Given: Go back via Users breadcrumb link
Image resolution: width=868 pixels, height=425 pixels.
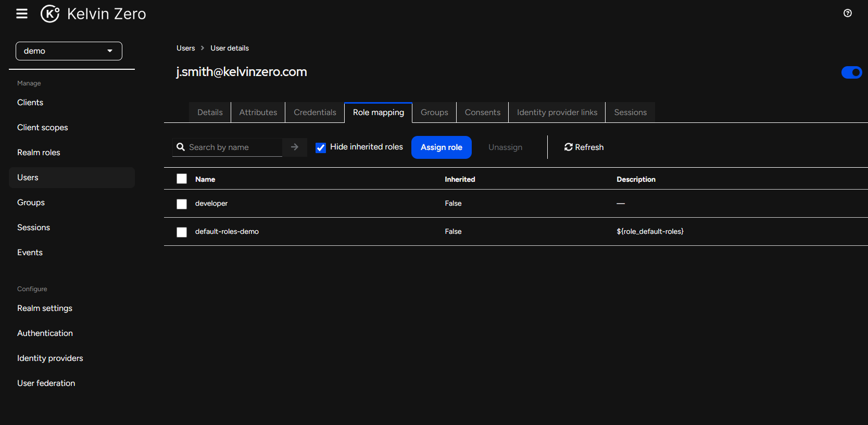Looking at the screenshot, I should (x=185, y=48).
